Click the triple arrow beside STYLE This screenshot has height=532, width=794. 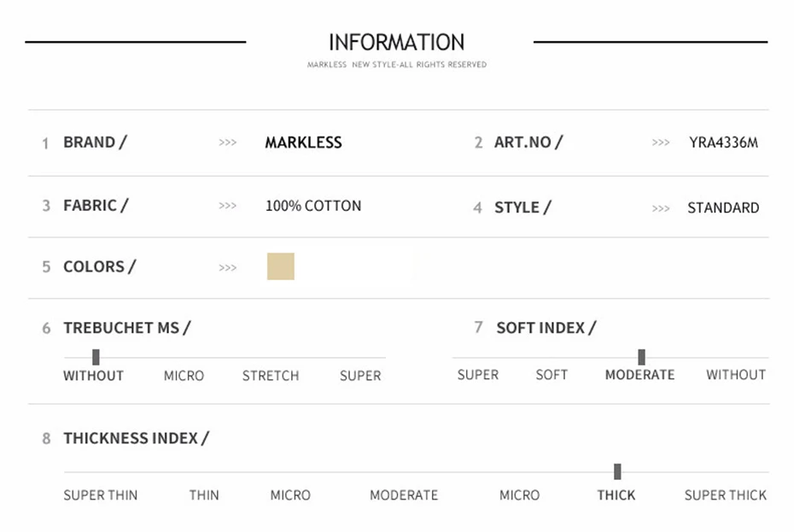(660, 208)
